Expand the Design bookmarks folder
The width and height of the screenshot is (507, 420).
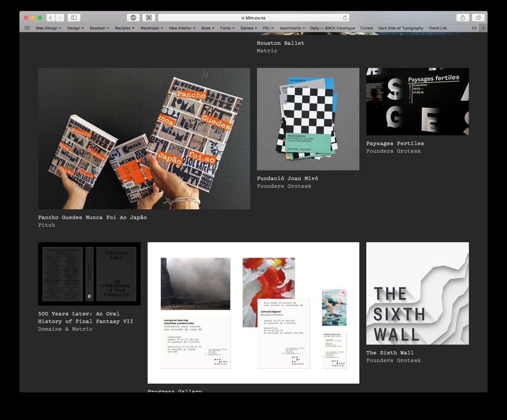coord(76,28)
